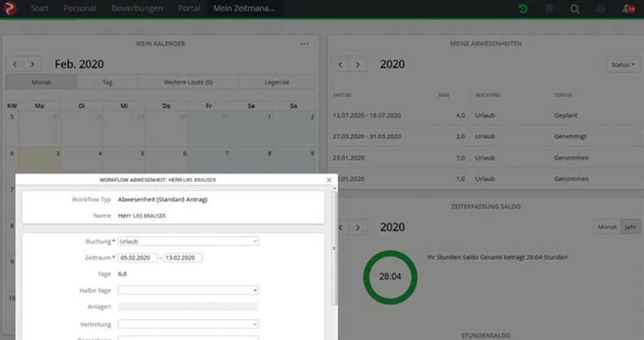
Task: Open the Bewerbungen menu item
Action: [x=137, y=9]
